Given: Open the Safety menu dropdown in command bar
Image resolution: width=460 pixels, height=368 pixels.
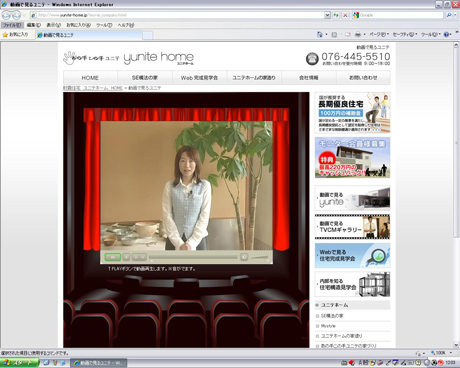Looking at the screenshot, I should [x=405, y=34].
